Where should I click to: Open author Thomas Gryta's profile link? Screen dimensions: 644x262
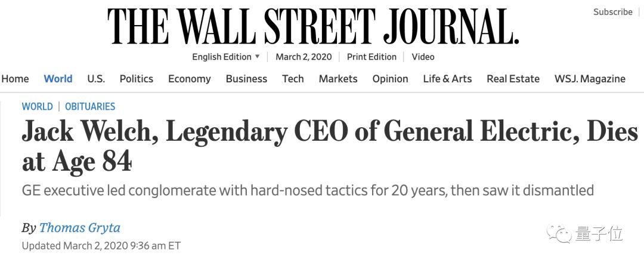pos(79,227)
